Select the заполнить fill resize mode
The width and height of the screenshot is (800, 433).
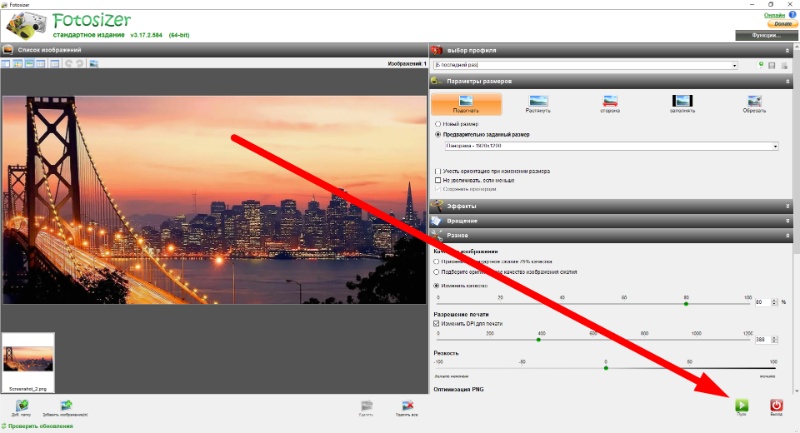(x=682, y=104)
